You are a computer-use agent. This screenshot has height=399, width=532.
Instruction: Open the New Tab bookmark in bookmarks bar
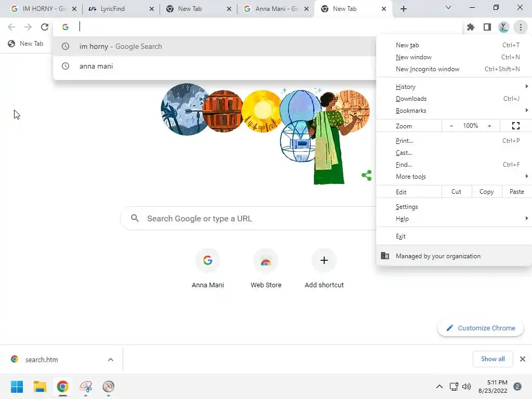coord(26,44)
